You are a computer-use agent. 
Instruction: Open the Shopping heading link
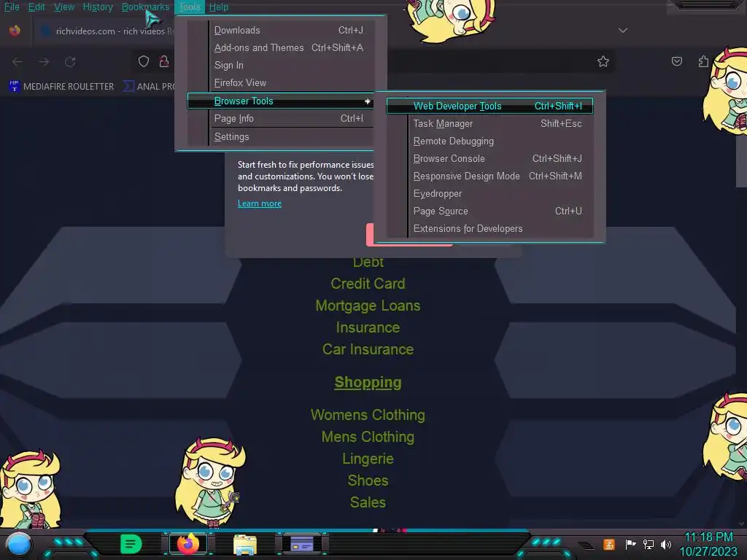click(368, 382)
